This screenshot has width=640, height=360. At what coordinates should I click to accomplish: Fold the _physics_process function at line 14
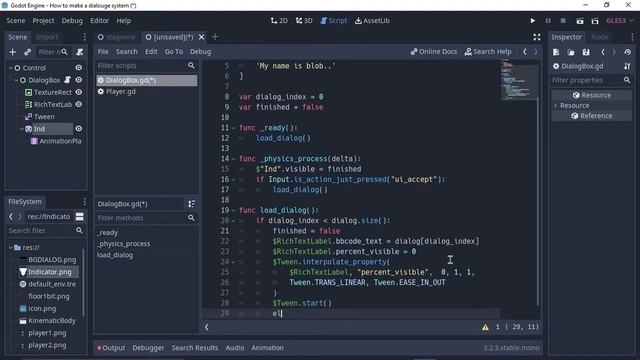[x=233, y=159]
